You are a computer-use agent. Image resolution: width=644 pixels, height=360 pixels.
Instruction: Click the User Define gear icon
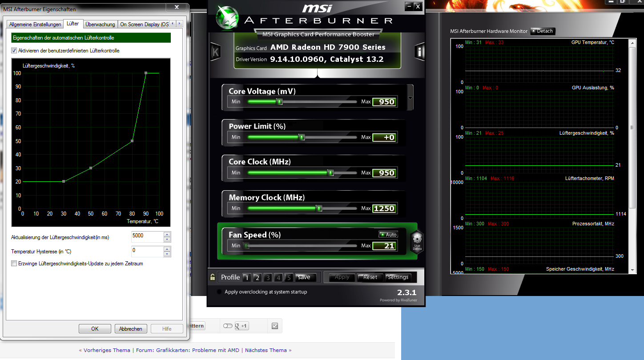pyautogui.click(x=417, y=242)
